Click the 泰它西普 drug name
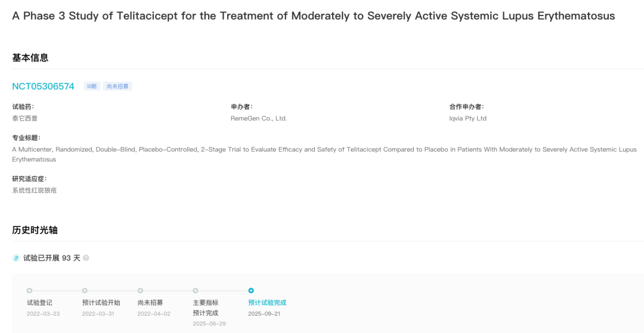 [25, 119]
